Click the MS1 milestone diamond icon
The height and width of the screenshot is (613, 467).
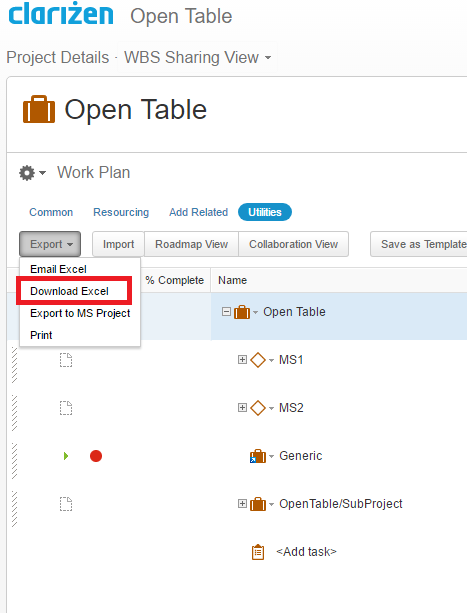[x=258, y=360]
